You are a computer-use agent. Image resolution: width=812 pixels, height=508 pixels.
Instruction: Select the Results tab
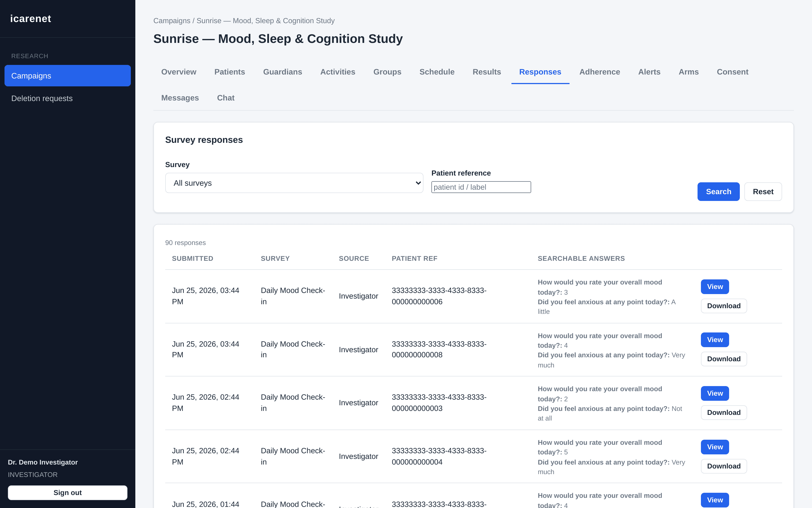coord(487,72)
